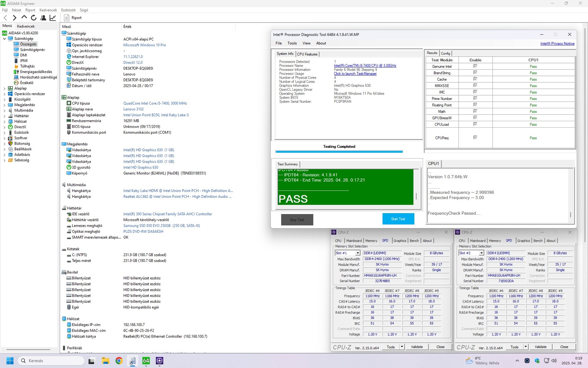The height and width of the screenshot is (368, 588).
Task: Switch to the CPU Features tab
Action: tap(307, 54)
